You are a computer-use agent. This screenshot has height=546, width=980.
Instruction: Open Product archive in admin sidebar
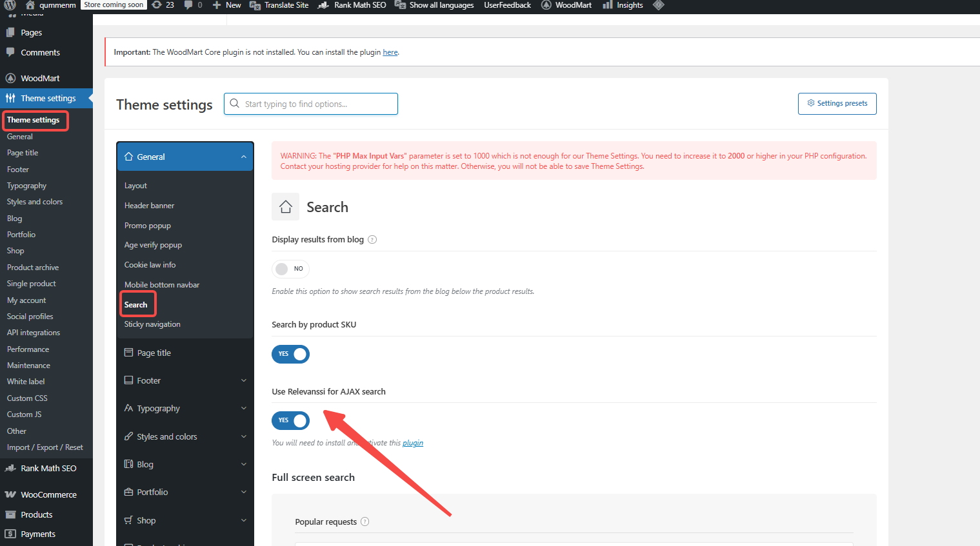coord(33,268)
